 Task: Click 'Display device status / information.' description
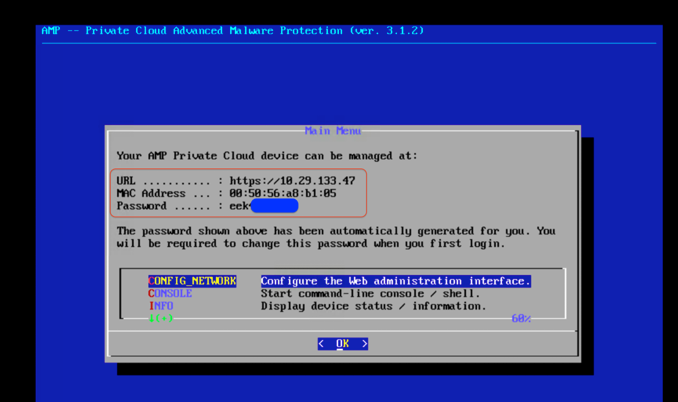point(373,306)
